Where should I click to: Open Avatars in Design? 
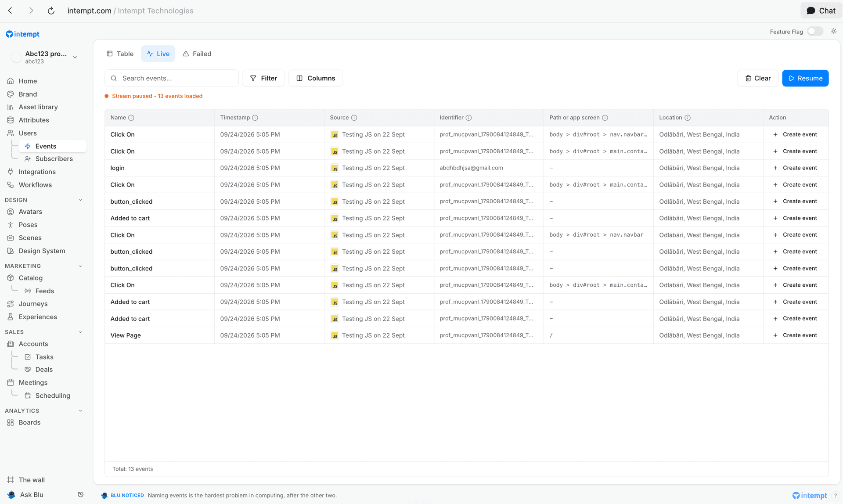pos(30,212)
